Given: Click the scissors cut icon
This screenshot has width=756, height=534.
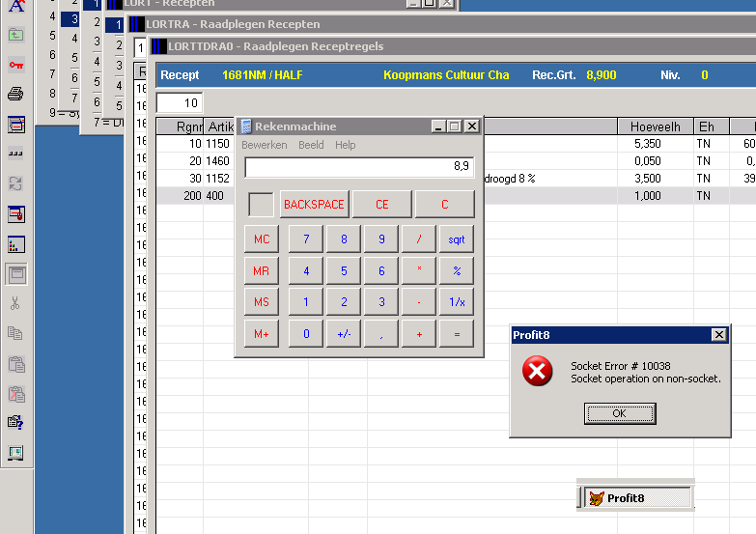Looking at the screenshot, I should (x=15, y=303).
